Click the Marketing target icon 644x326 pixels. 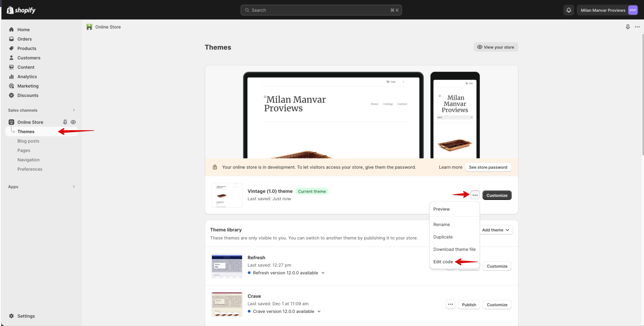[x=11, y=86]
